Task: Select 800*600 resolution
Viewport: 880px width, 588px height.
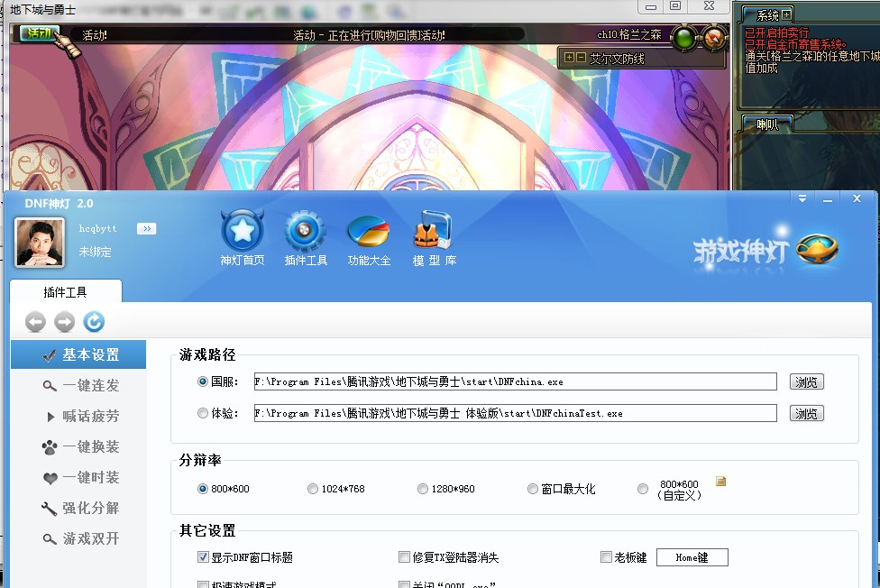Action: click(x=203, y=489)
